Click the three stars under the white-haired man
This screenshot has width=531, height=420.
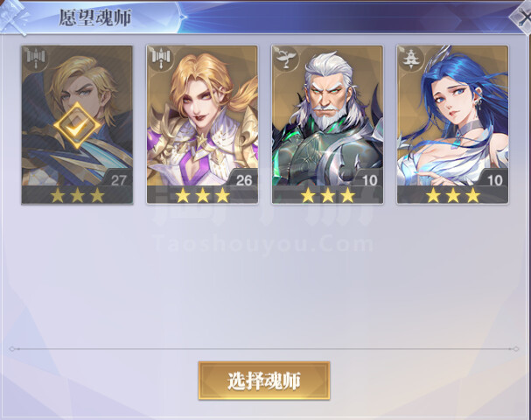pos(328,195)
